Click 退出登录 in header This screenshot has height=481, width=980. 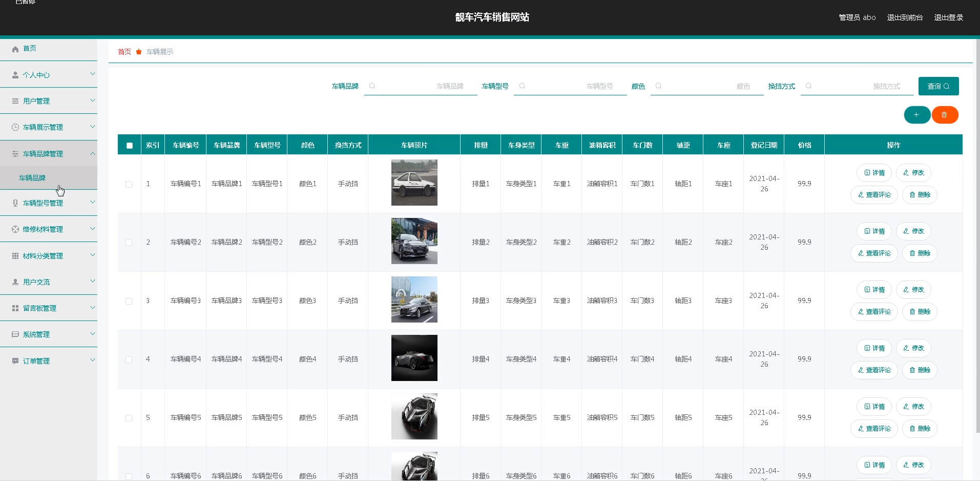click(949, 17)
